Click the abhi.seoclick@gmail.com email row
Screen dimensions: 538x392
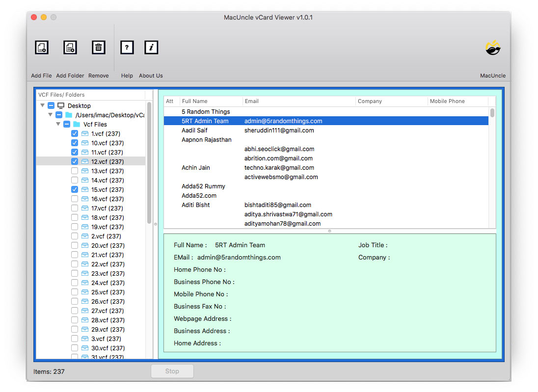coord(326,149)
